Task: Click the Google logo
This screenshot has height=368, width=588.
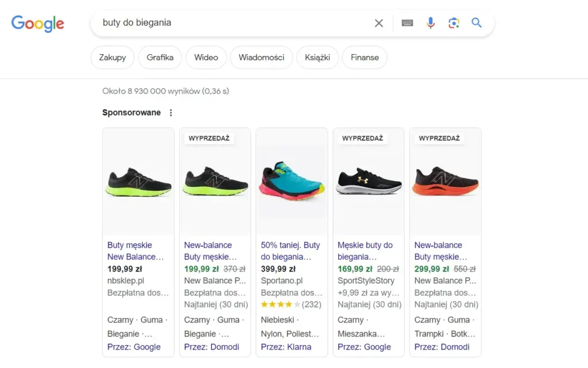Action: [37, 23]
